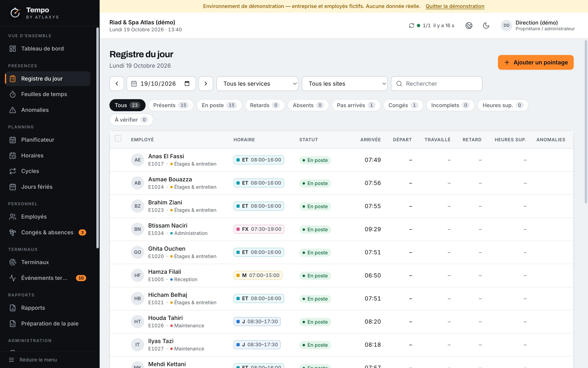Select the Incomplets filter tab
588x368 pixels.
tap(450, 105)
